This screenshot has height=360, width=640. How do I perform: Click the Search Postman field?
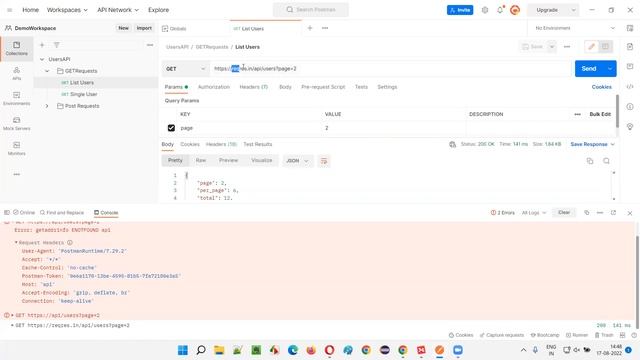tap(311, 9)
